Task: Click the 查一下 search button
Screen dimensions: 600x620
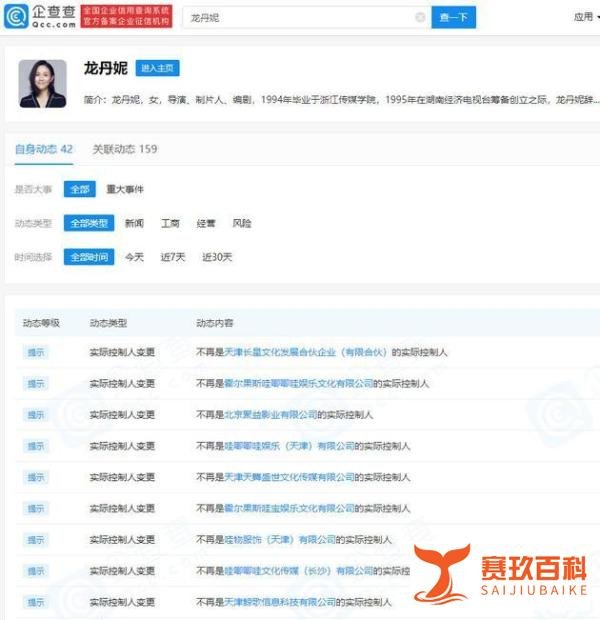Action: tap(453, 17)
